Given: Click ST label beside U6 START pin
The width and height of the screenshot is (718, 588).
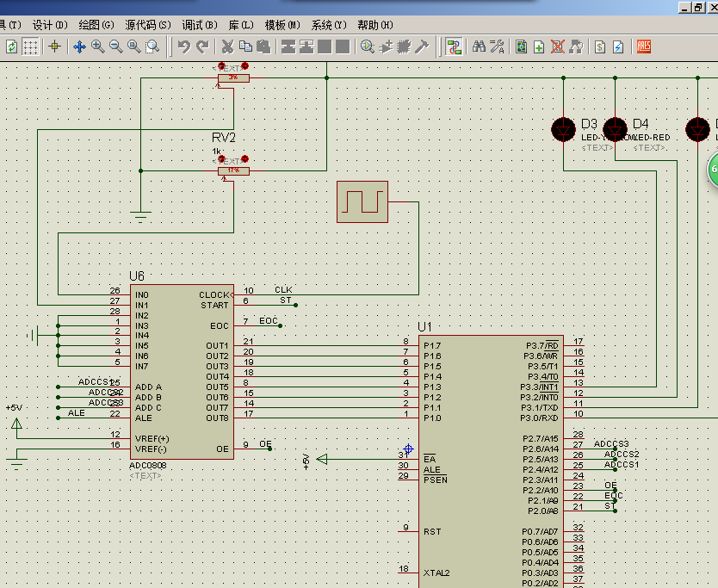Looking at the screenshot, I should [x=286, y=300].
